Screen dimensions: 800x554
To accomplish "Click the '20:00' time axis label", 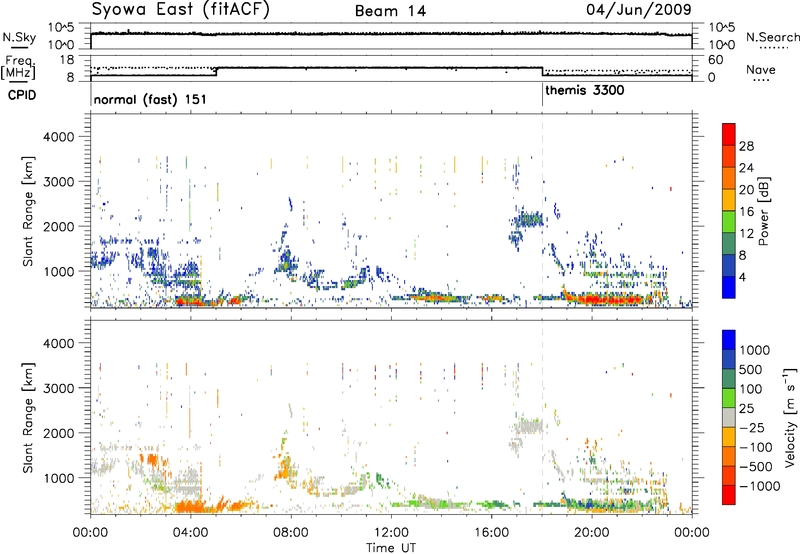I will point(591,533).
